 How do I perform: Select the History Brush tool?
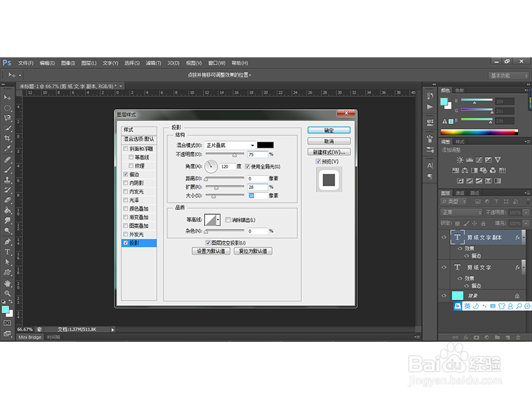[x=7, y=190]
